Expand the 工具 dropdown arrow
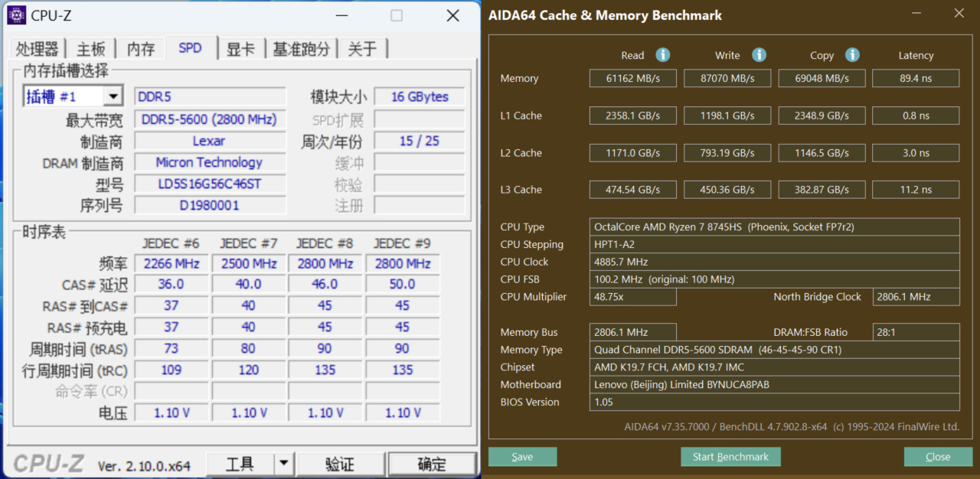 click(284, 463)
